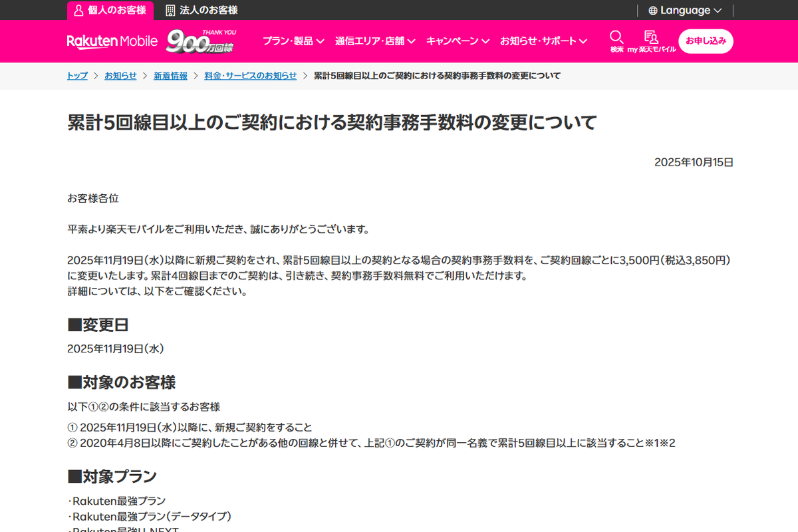The width and height of the screenshot is (798, 532).
Task: Click the お知らせ breadcrumb link
Action: pyautogui.click(x=120, y=76)
